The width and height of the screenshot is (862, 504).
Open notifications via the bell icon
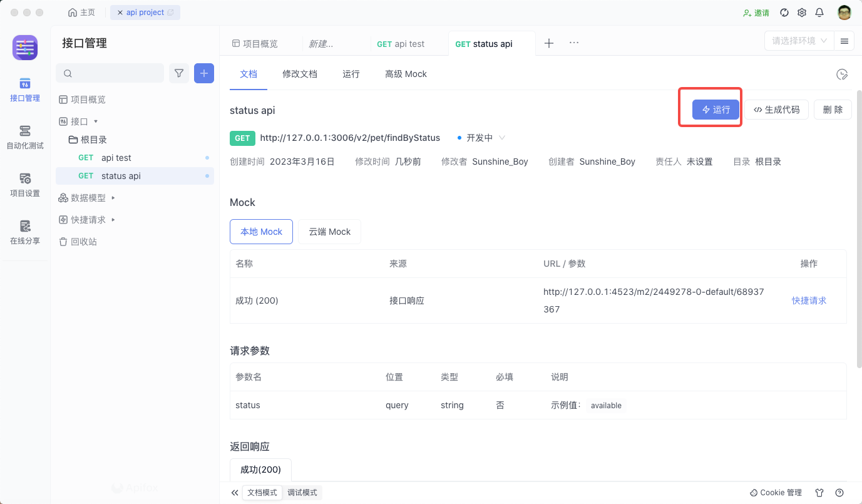tap(819, 12)
